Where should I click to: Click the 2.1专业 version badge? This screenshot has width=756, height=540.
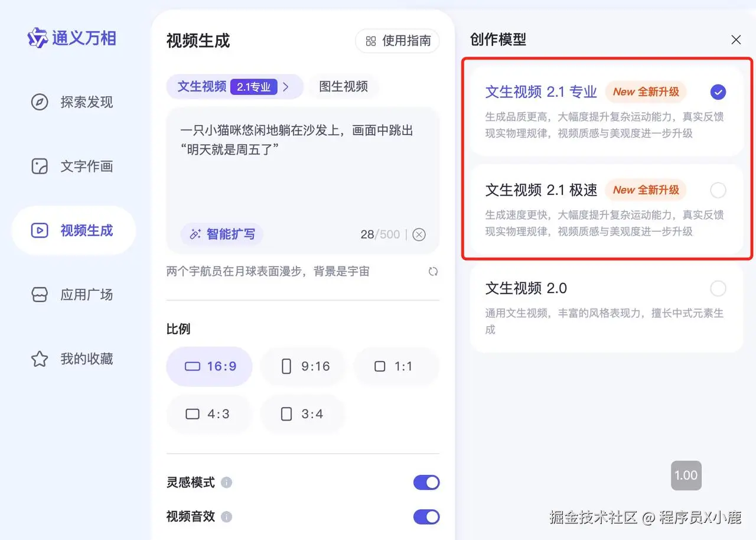pyautogui.click(x=253, y=87)
